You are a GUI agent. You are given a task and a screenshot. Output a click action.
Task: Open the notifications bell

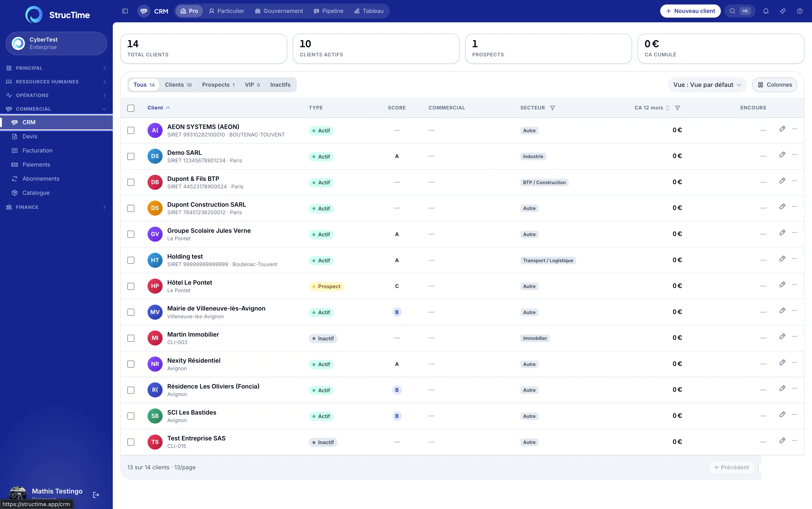click(x=766, y=11)
